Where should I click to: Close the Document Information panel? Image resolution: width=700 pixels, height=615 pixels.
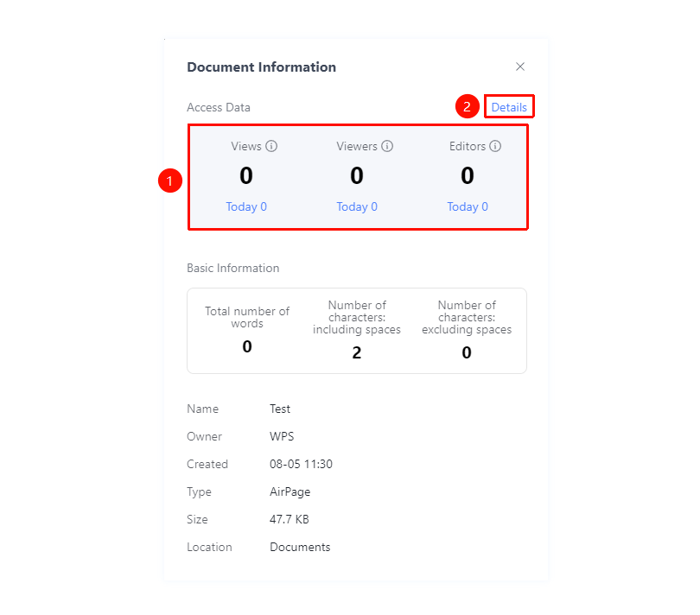click(520, 67)
